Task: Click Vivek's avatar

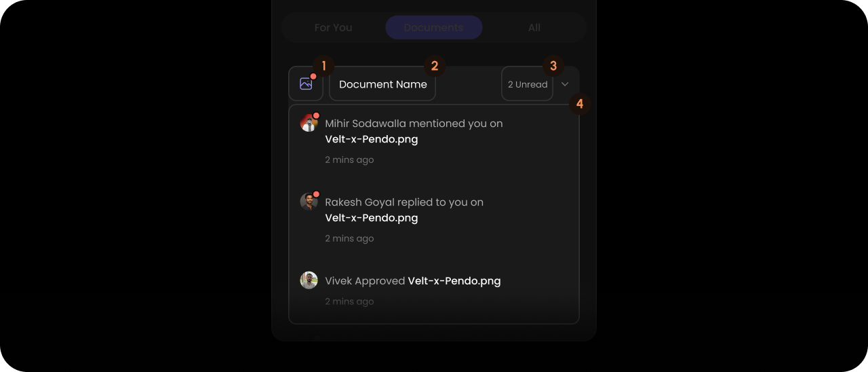Action: tap(309, 280)
